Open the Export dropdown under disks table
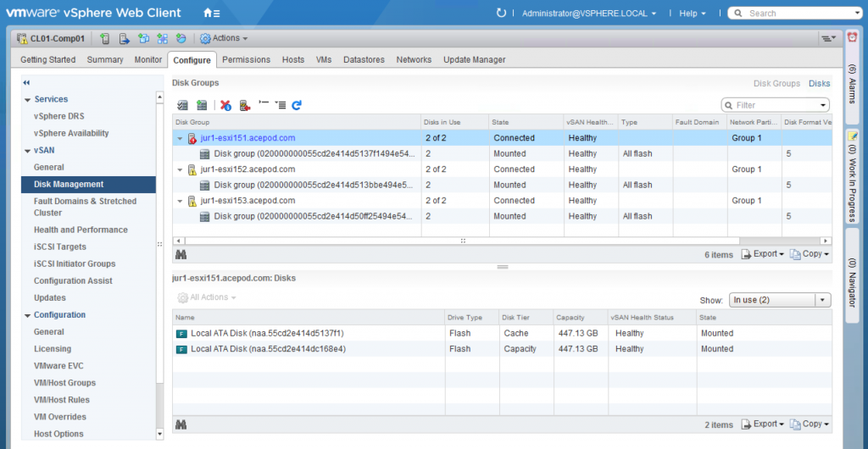Image resolution: width=868 pixels, height=449 pixels. [762, 424]
